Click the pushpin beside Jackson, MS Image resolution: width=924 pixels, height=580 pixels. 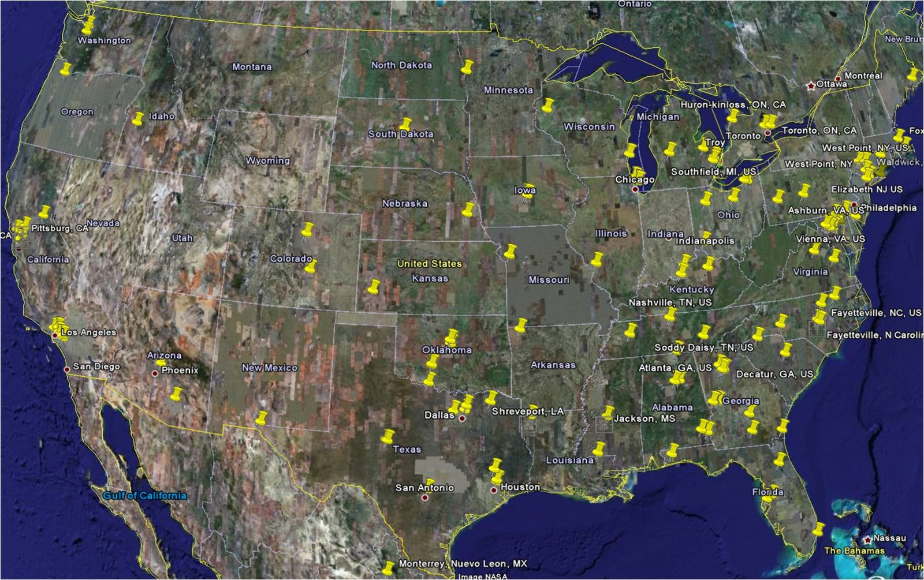click(608, 413)
